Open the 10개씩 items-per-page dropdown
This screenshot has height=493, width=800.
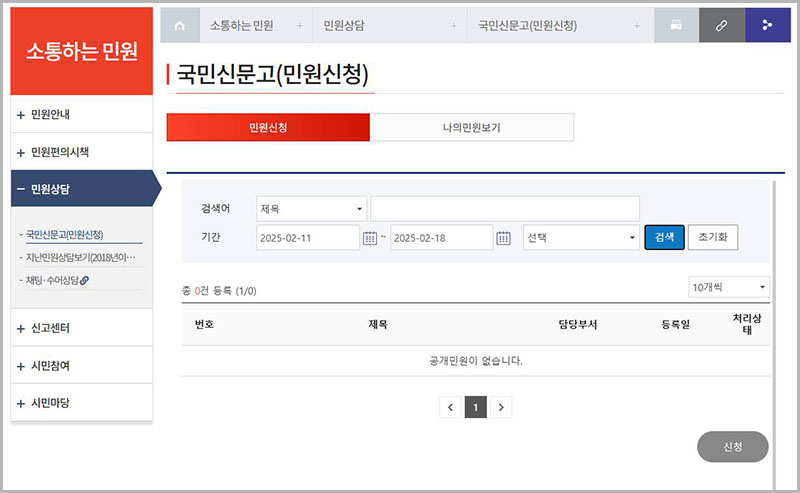pyautogui.click(x=729, y=287)
